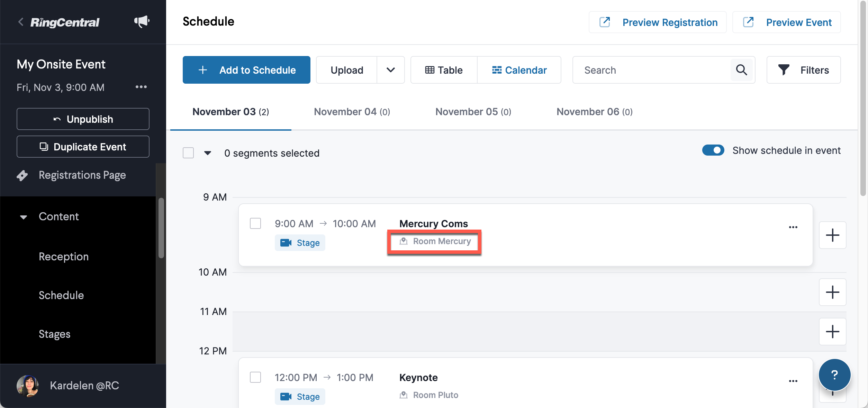Add segment with plus at 10 AM
The width and height of the screenshot is (868, 408).
click(832, 292)
